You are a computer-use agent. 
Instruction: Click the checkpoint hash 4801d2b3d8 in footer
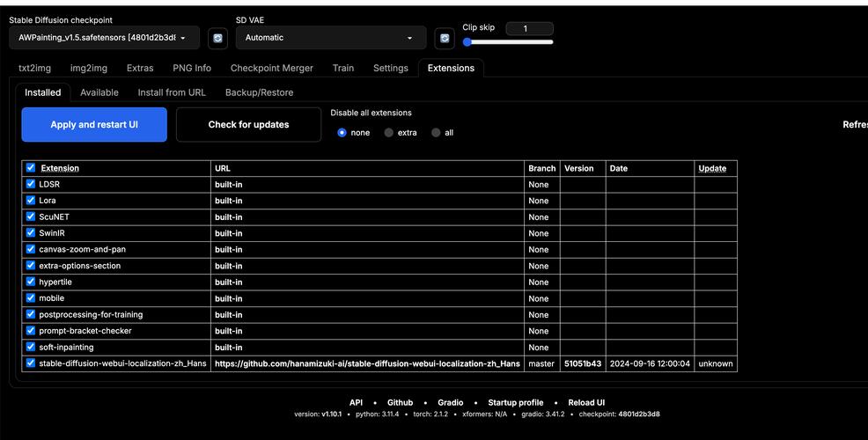[x=639, y=414]
